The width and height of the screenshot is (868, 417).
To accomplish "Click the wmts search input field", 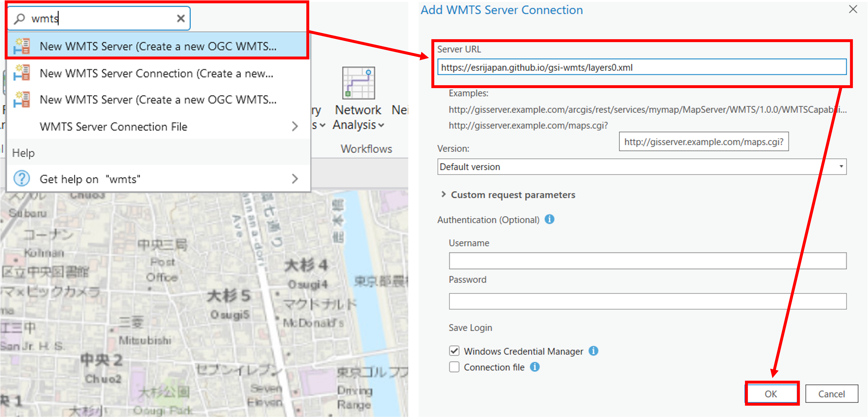I will pos(99,19).
